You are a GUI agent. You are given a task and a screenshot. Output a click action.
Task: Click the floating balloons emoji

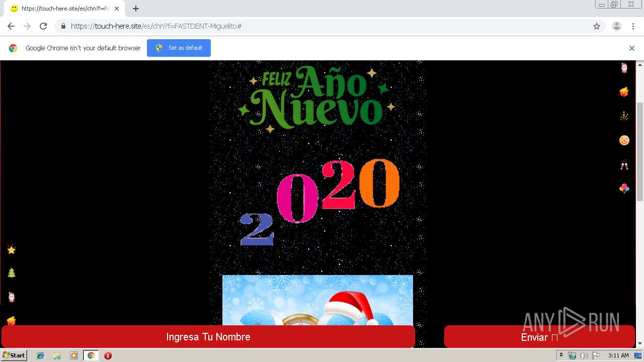(x=624, y=189)
